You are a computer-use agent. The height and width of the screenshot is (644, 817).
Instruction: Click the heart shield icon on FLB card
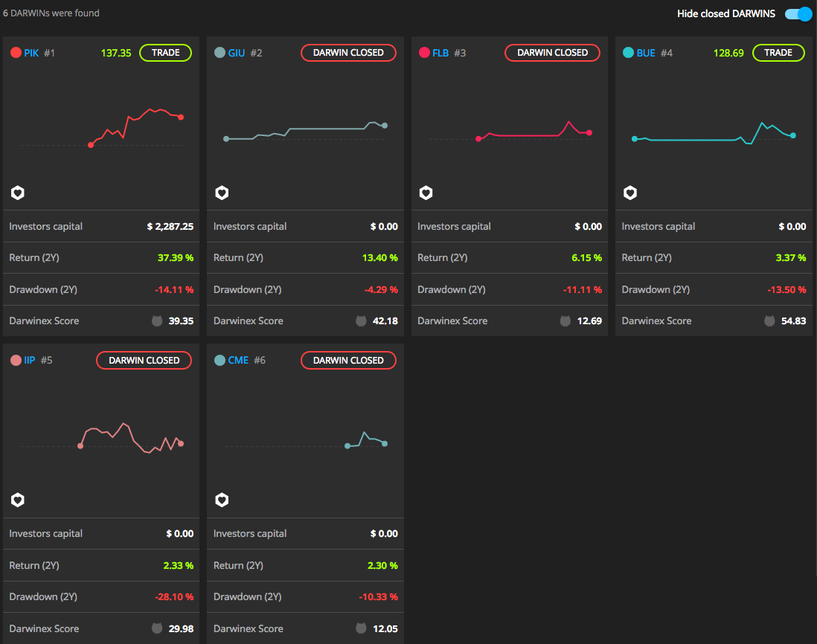[x=426, y=193]
